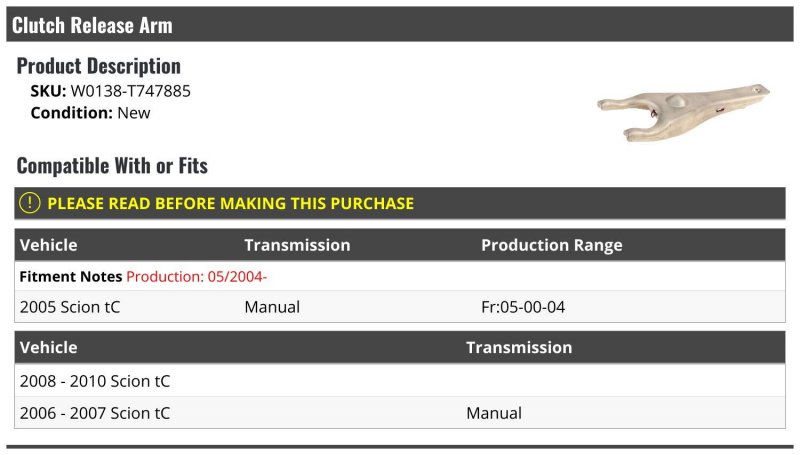Select the "2006 - 2007 Scion tC" row

coord(95,413)
